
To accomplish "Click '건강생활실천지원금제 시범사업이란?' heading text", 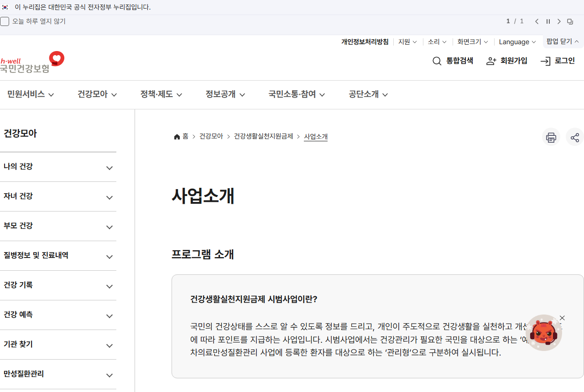I will click(x=254, y=299).
